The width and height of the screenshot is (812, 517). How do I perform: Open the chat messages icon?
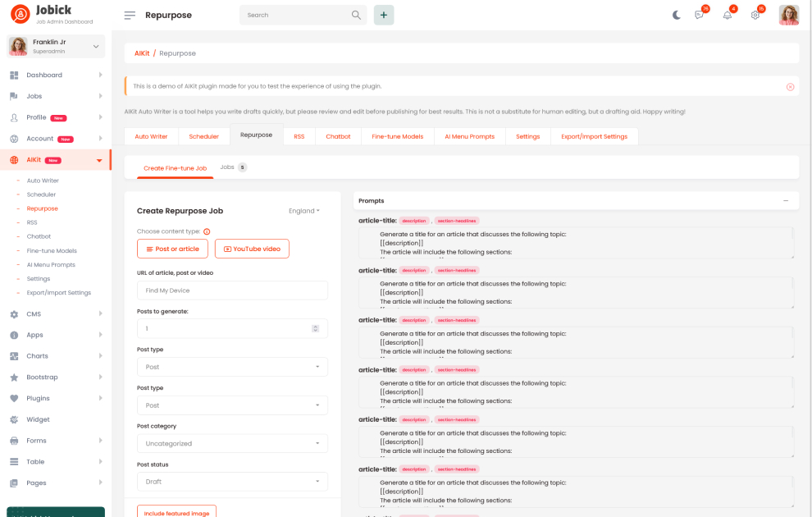(700, 15)
